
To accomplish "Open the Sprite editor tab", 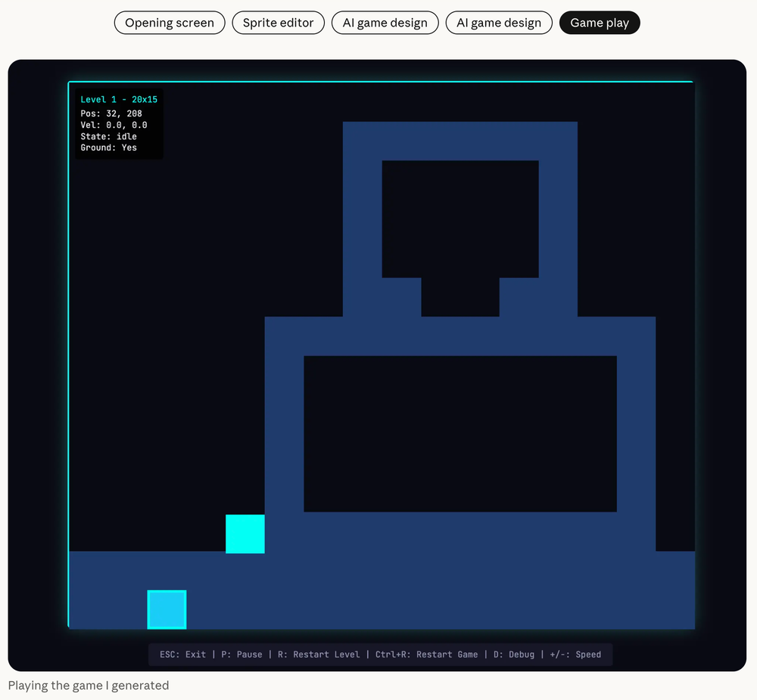I will (x=278, y=23).
